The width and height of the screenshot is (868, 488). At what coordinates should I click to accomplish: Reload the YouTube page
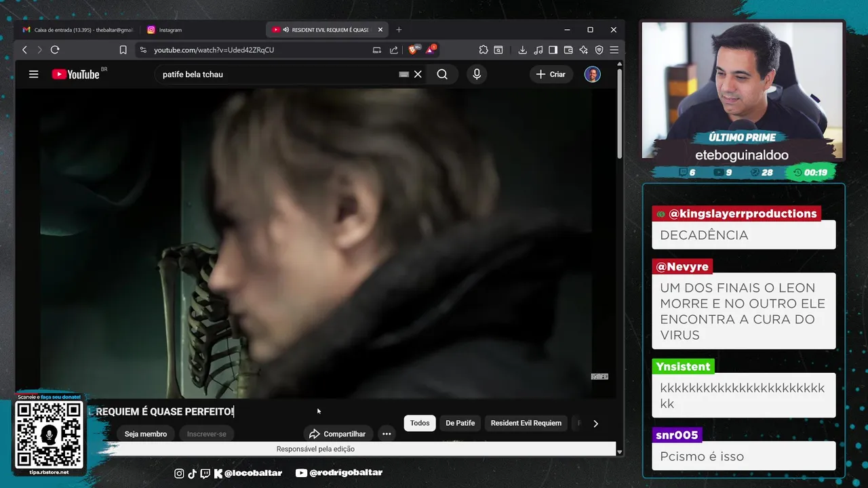click(55, 49)
